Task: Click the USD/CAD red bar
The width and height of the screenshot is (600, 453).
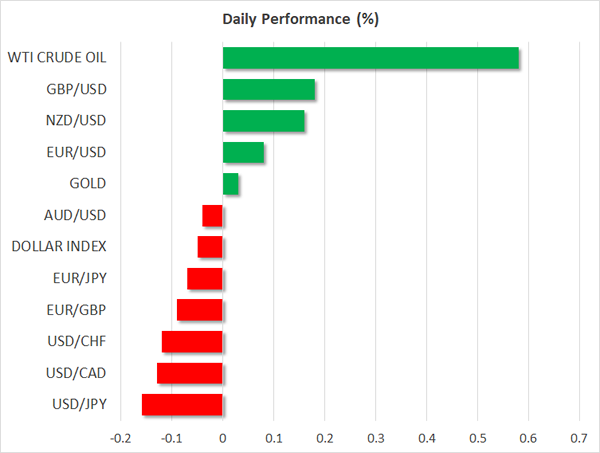Action: coord(190,373)
